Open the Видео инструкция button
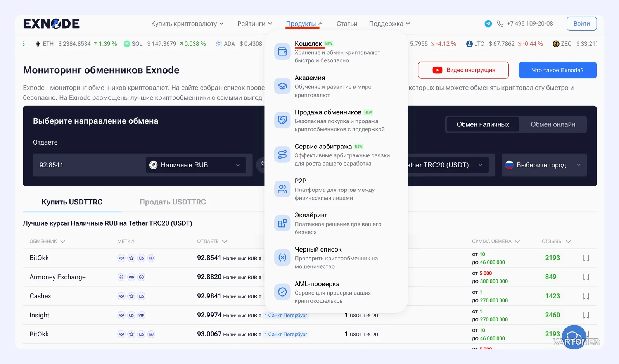Viewport: 619px width, 364px height. (x=463, y=70)
